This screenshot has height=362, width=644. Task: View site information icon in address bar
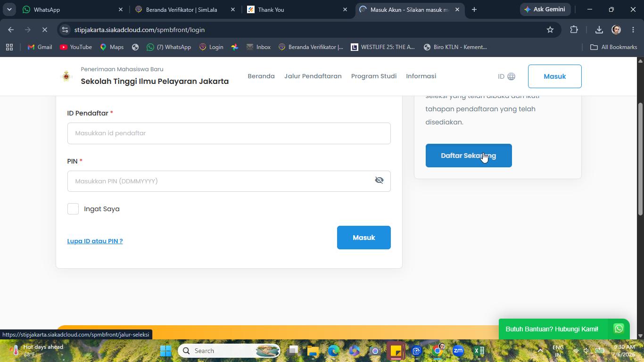(x=65, y=30)
